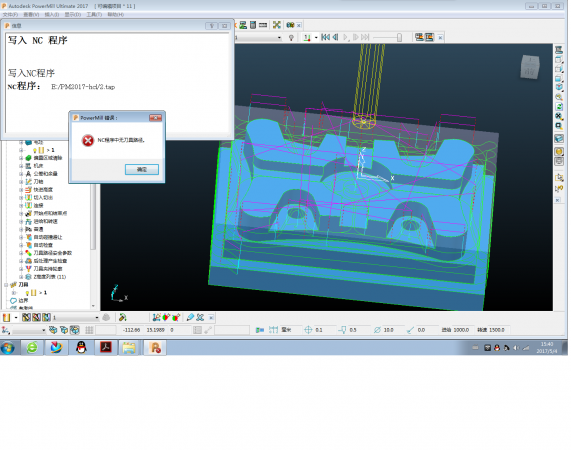Step the simulation forward one move
Screen dimensions: 571x450
[x=356, y=37]
